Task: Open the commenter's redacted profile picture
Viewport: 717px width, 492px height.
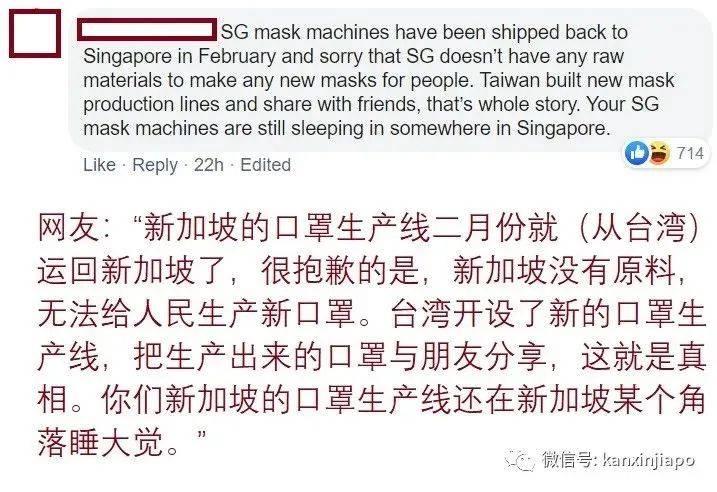Action: coord(35,33)
